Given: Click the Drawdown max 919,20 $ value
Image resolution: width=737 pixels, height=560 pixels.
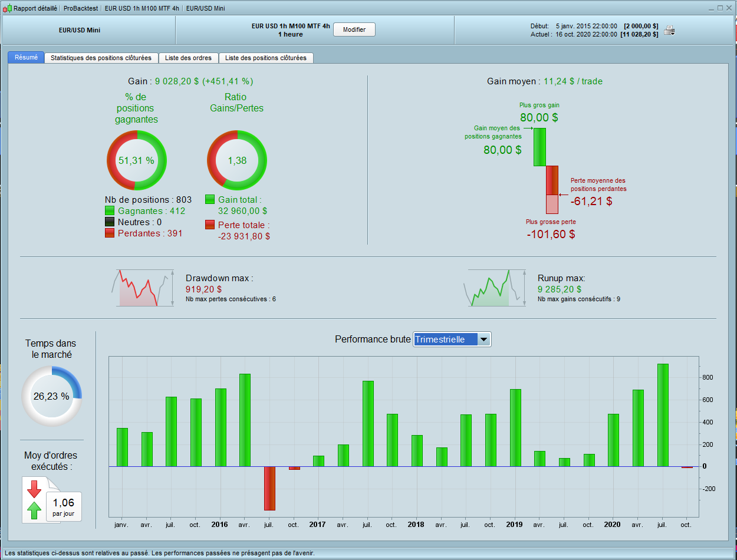Looking at the screenshot, I should pyautogui.click(x=203, y=289).
